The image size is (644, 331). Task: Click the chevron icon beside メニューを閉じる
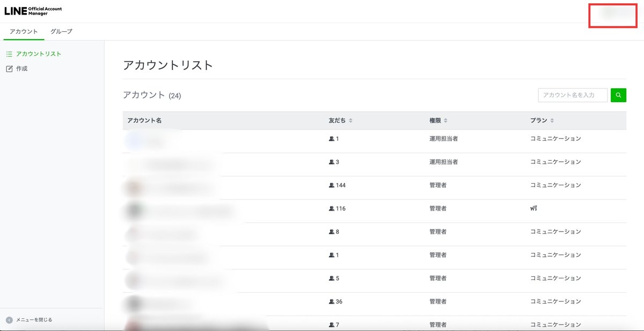[9, 320]
